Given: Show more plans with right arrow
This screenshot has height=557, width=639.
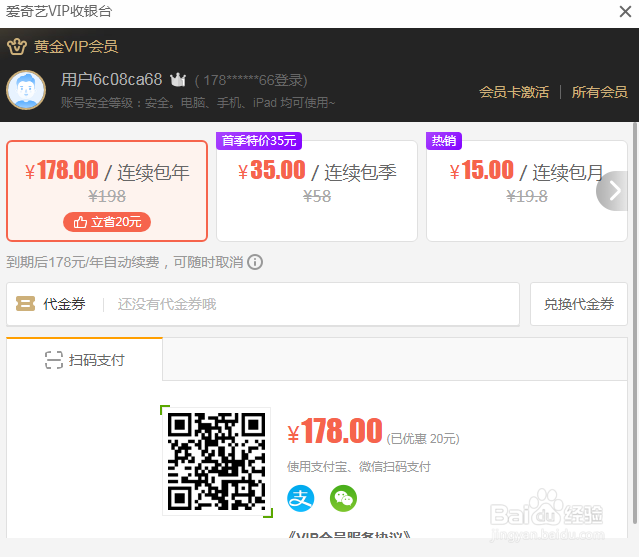Looking at the screenshot, I should coord(613,191).
